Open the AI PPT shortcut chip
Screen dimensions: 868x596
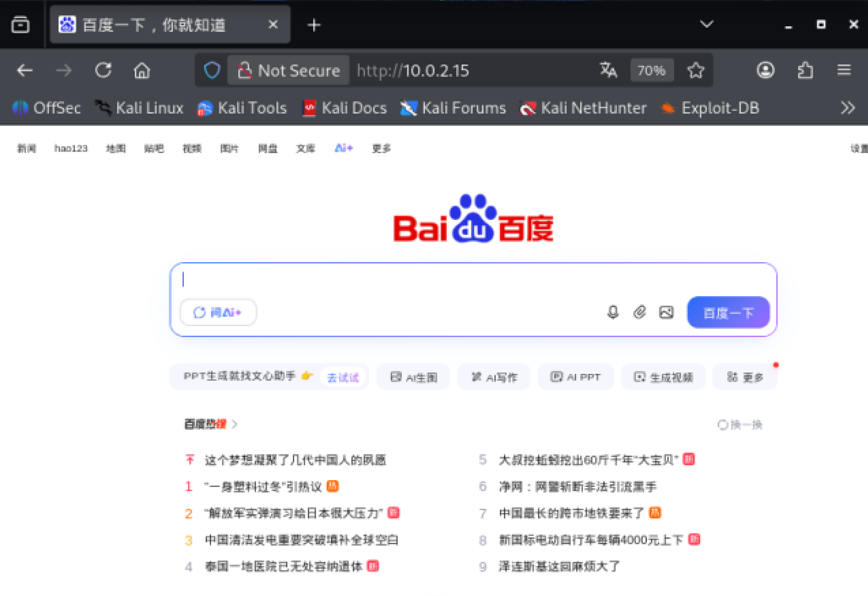click(576, 377)
